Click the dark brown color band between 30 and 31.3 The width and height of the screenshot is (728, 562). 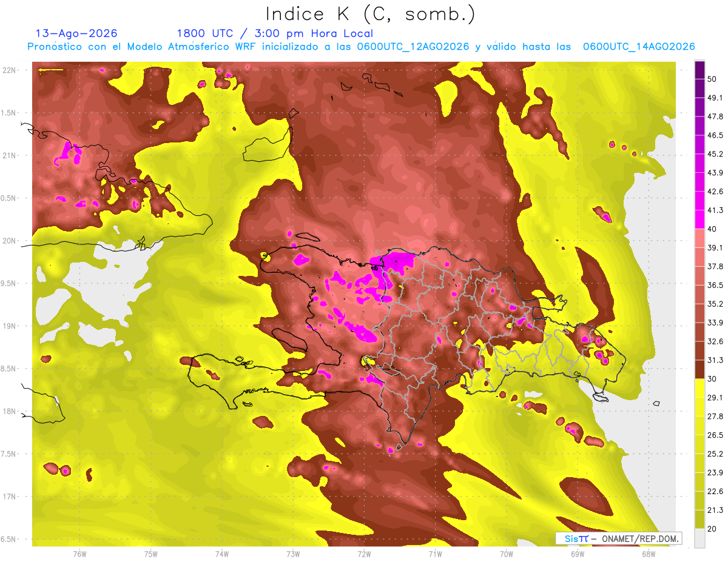(x=699, y=369)
